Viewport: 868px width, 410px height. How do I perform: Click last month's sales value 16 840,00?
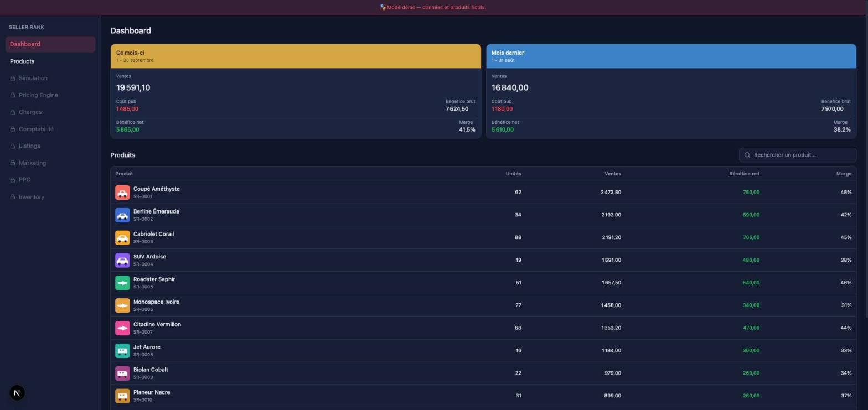point(510,87)
